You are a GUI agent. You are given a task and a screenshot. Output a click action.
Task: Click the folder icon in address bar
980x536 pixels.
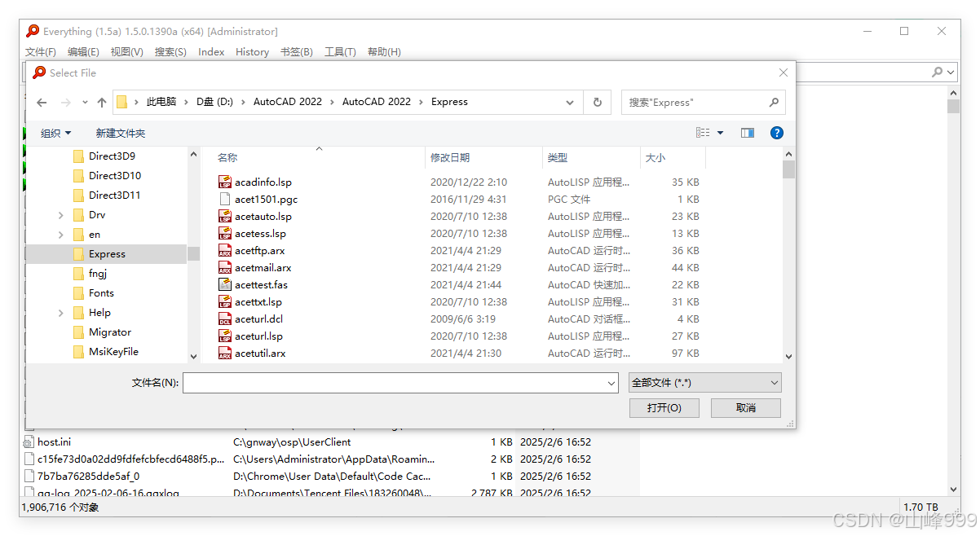(122, 103)
